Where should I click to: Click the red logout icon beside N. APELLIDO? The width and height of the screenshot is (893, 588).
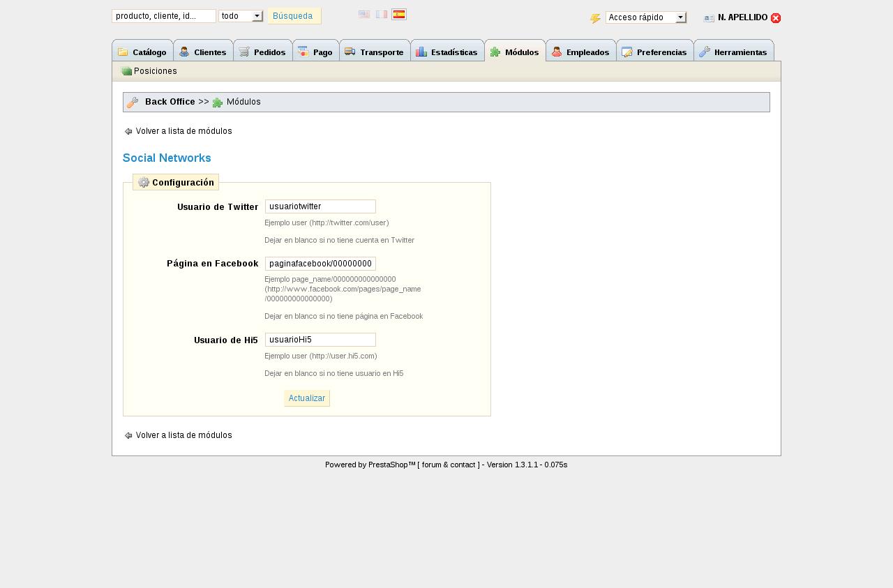776,18
